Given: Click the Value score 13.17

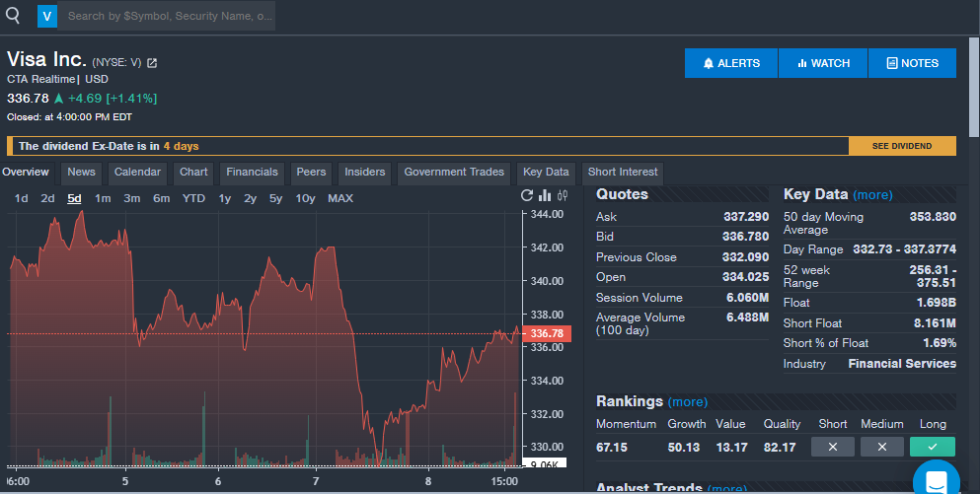Looking at the screenshot, I should [731, 448].
